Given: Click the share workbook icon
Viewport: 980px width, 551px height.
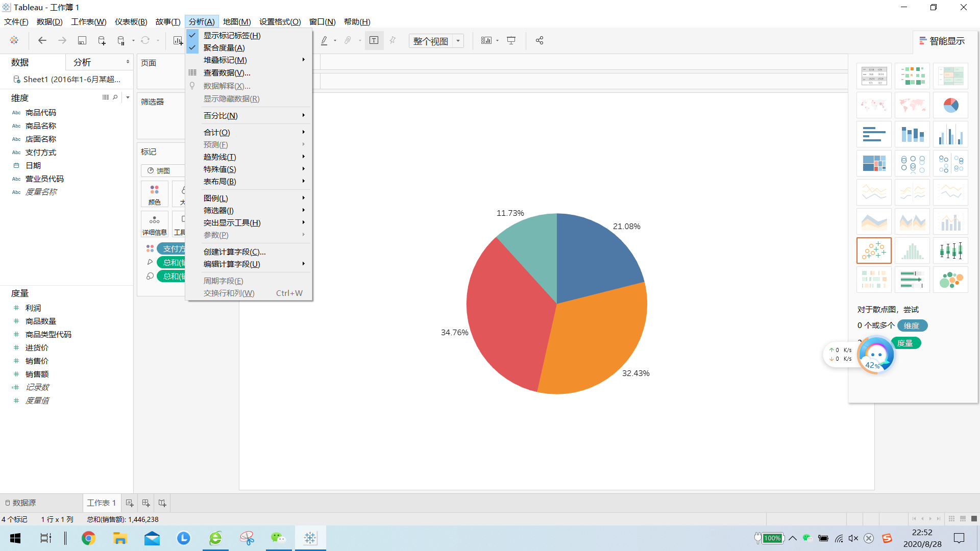Looking at the screenshot, I should [x=540, y=40].
